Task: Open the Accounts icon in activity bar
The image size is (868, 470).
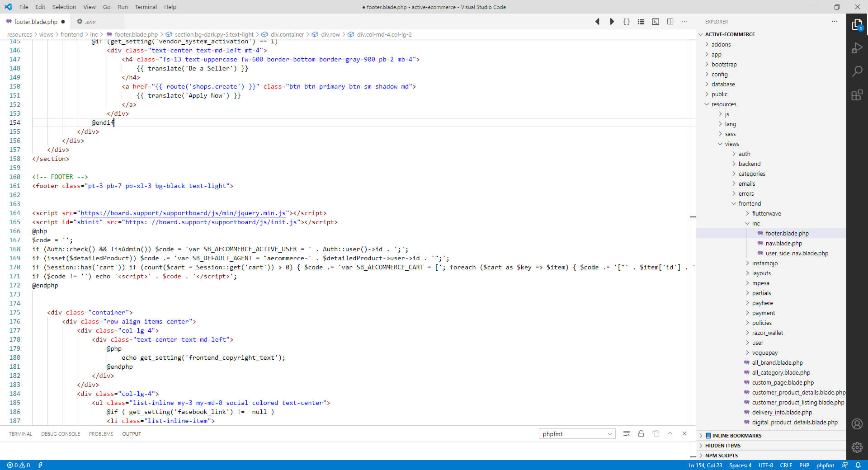Action: [857, 424]
